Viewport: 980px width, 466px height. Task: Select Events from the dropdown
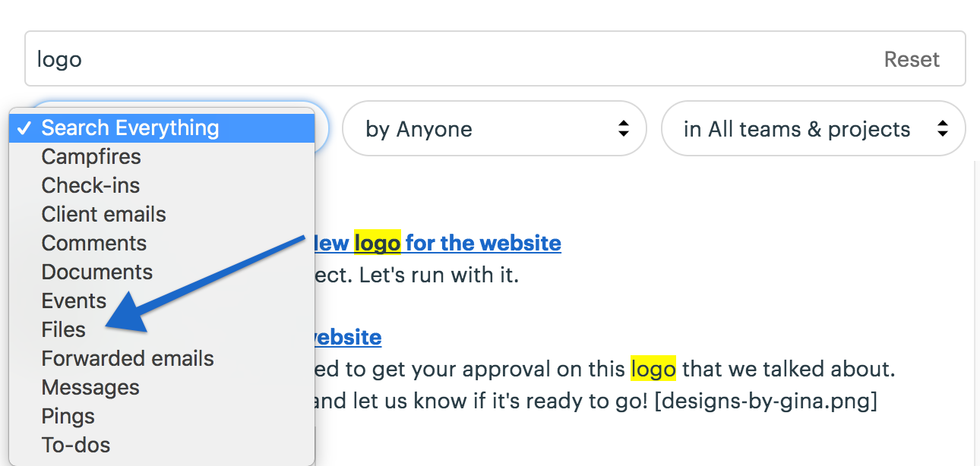[74, 301]
